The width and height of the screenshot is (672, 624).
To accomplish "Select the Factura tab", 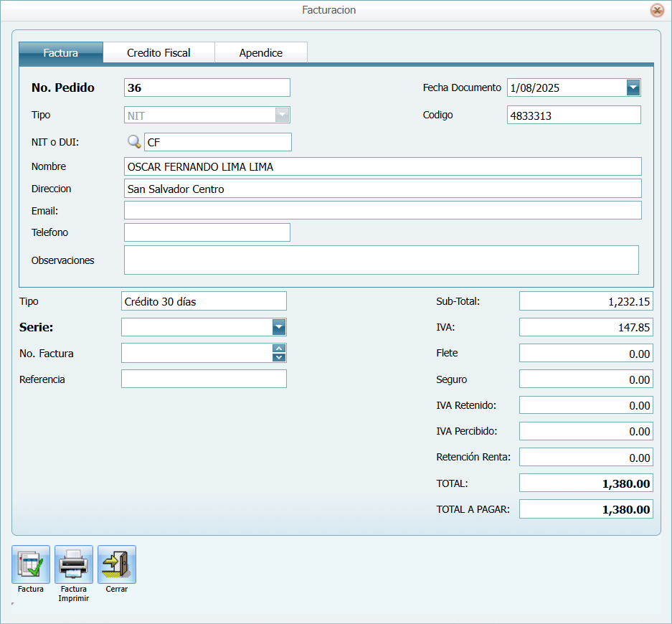I will pos(61,52).
